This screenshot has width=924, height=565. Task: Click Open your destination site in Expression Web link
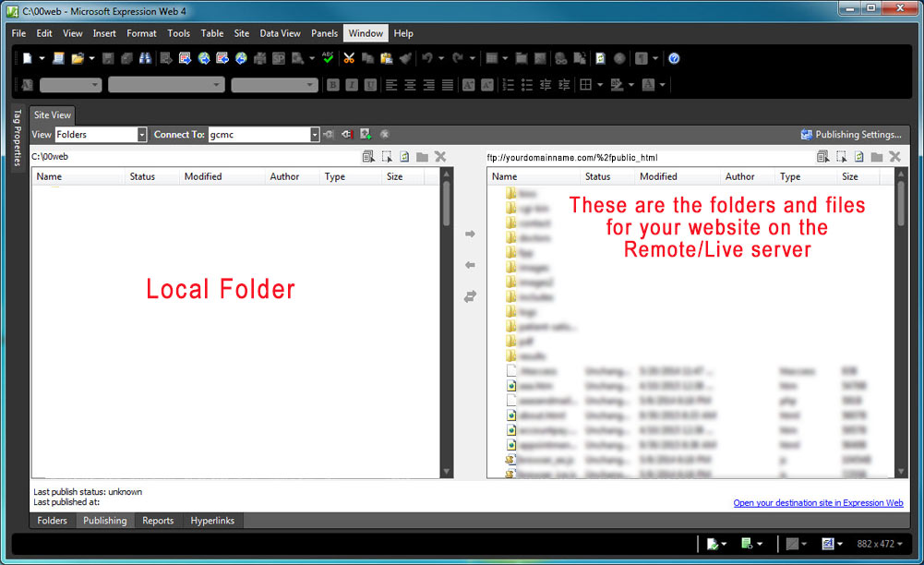point(818,503)
